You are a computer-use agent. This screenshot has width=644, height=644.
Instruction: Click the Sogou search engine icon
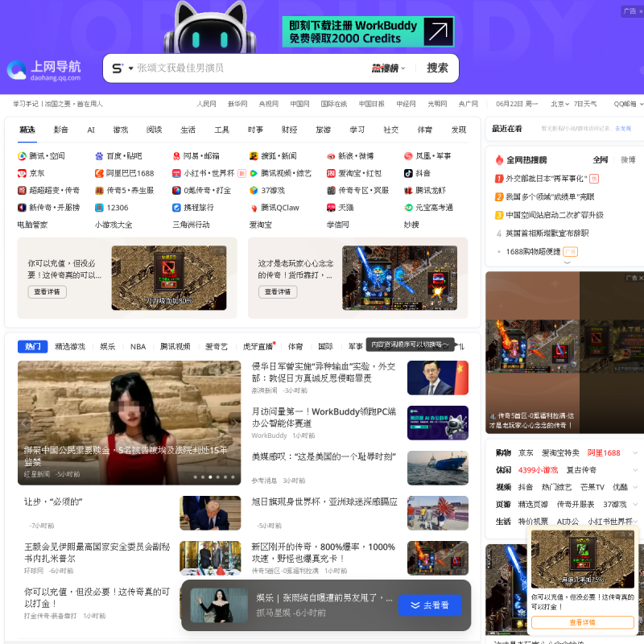click(x=118, y=68)
